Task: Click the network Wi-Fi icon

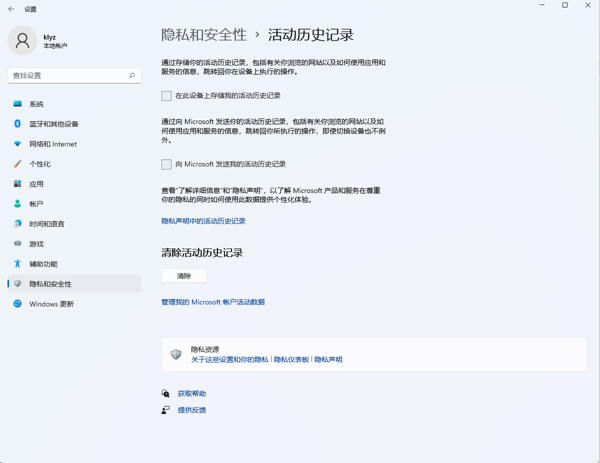Action: click(17, 144)
